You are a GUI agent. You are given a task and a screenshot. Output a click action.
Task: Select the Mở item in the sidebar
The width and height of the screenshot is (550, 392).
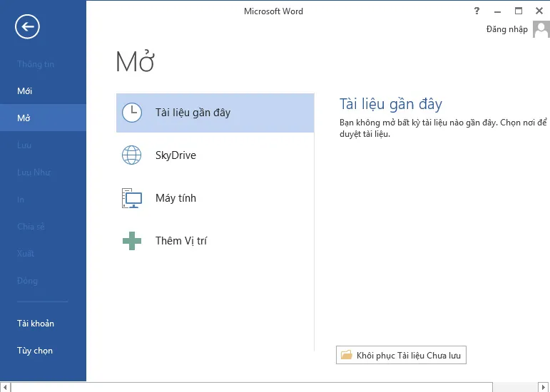(x=24, y=118)
